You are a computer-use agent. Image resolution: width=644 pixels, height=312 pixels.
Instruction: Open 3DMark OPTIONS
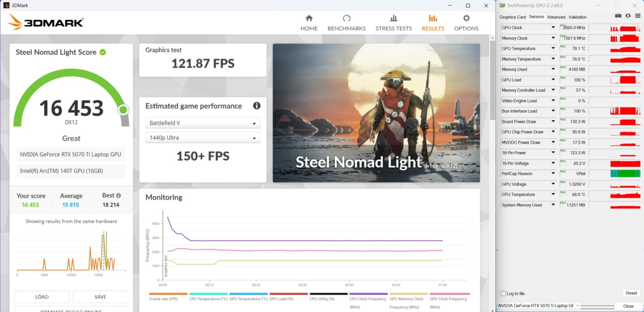coord(466,23)
